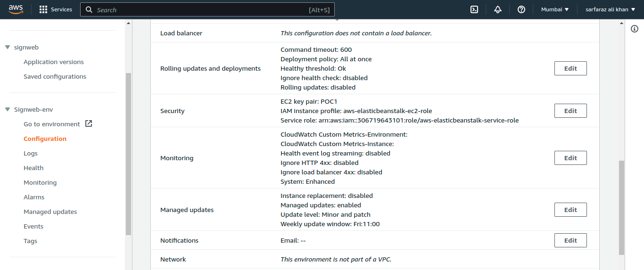Edit Rolling updates and deployments settings

coord(570,68)
